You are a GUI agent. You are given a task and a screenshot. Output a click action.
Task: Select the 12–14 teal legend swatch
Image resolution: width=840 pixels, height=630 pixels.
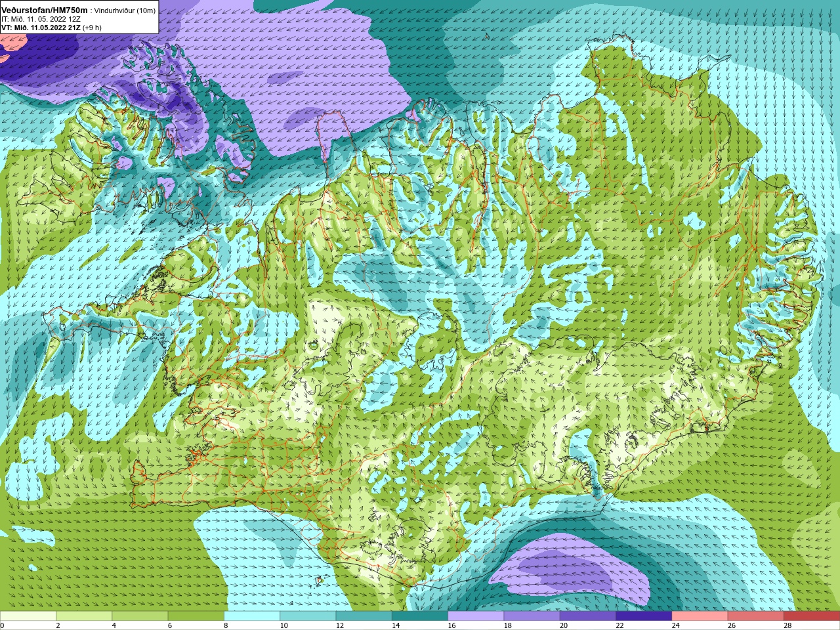click(364, 616)
